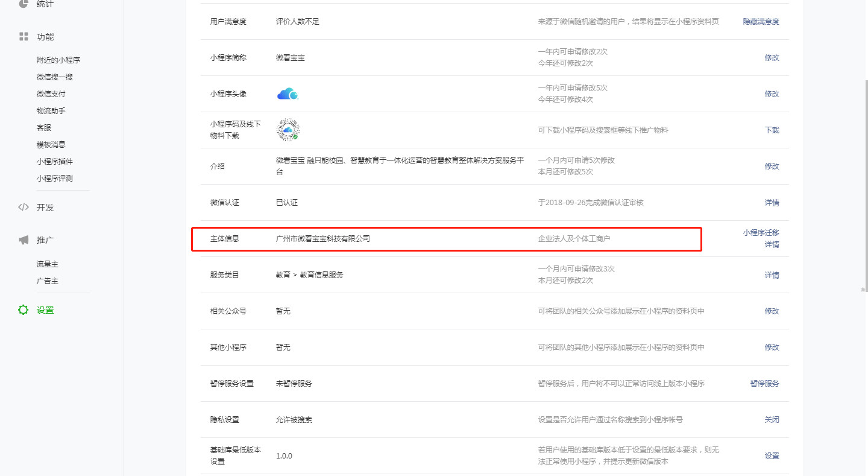Click the green 设置 gear icon

click(24, 310)
